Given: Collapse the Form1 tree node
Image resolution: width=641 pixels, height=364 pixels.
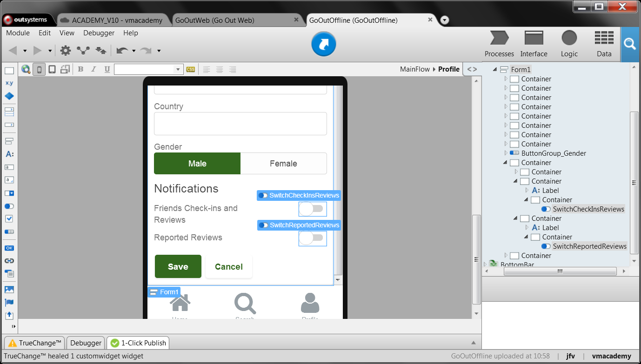Looking at the screenshot, I should [x=495, y=69].
